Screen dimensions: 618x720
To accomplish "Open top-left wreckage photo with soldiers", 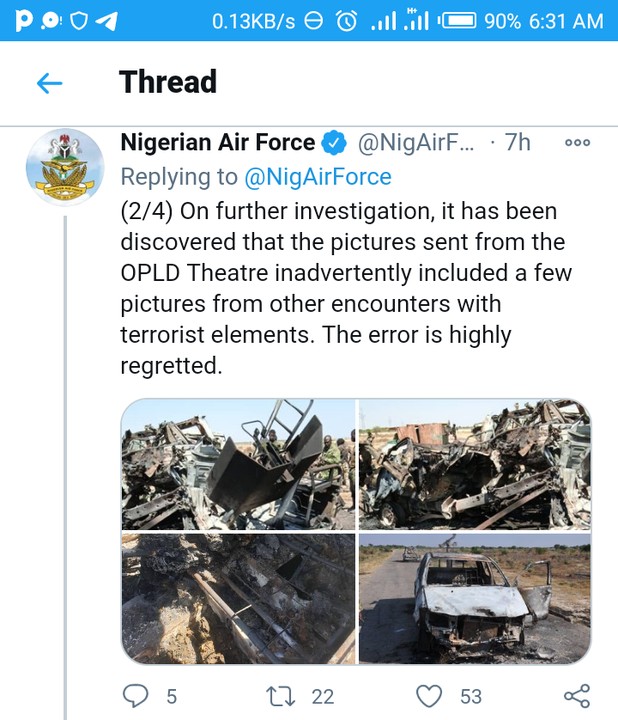I will pyautogui.click(x=238, y=464).
